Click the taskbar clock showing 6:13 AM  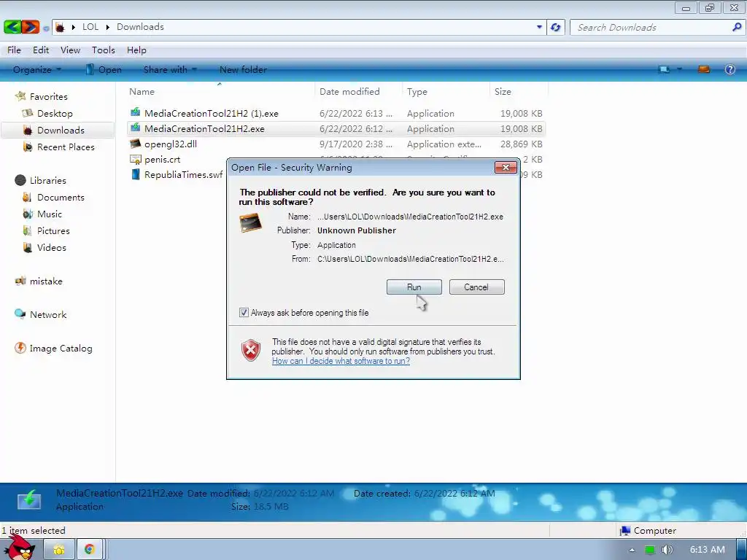pos(708,550)
